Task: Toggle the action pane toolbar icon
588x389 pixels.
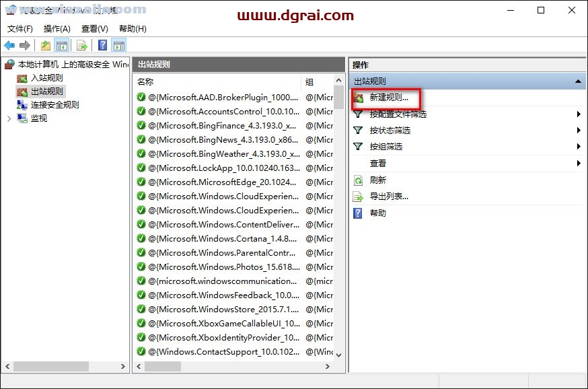Action: coord(119,45)
